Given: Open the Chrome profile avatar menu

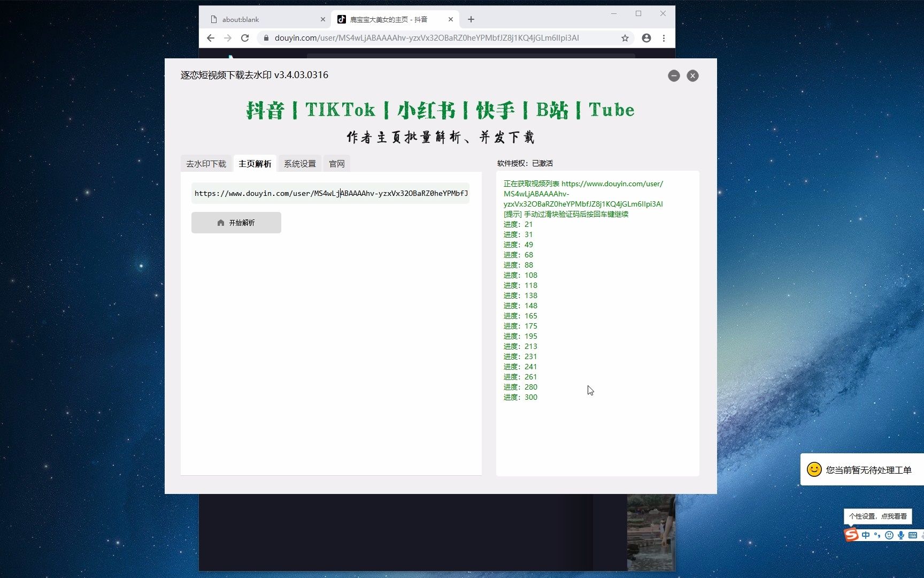Looking at the screenshot, I should (x=646, y=38).
